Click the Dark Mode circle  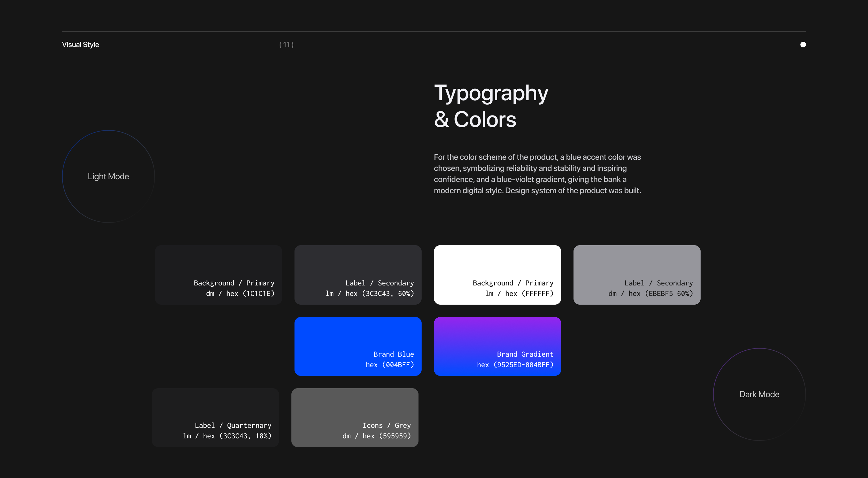point(759,394)
